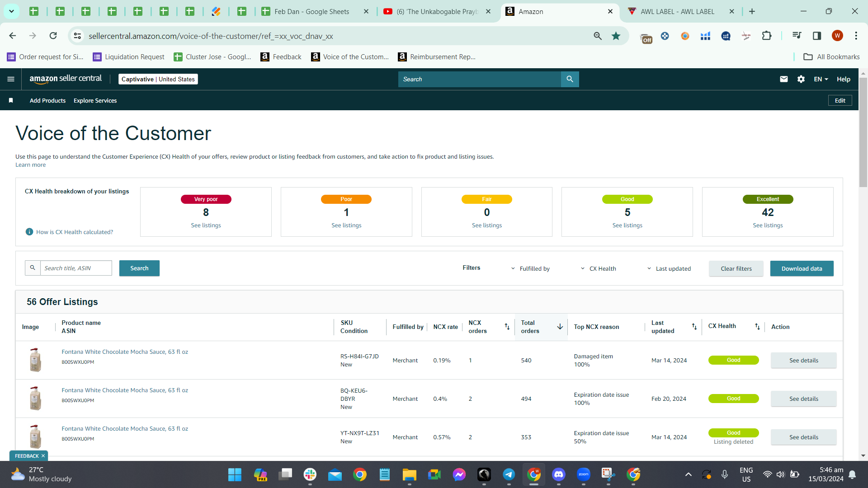
Task: Click the bookmark flag icon in nav bar
Action: coord(11,100)
